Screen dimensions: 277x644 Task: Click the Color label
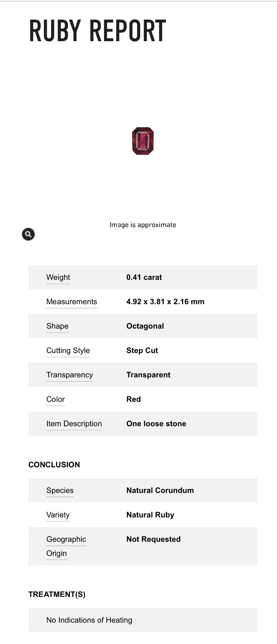pos(56,399)
